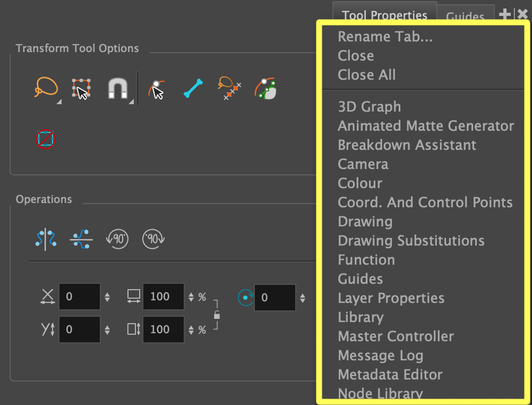Open the lasso mode dropdown arrow

coord(59,102)
